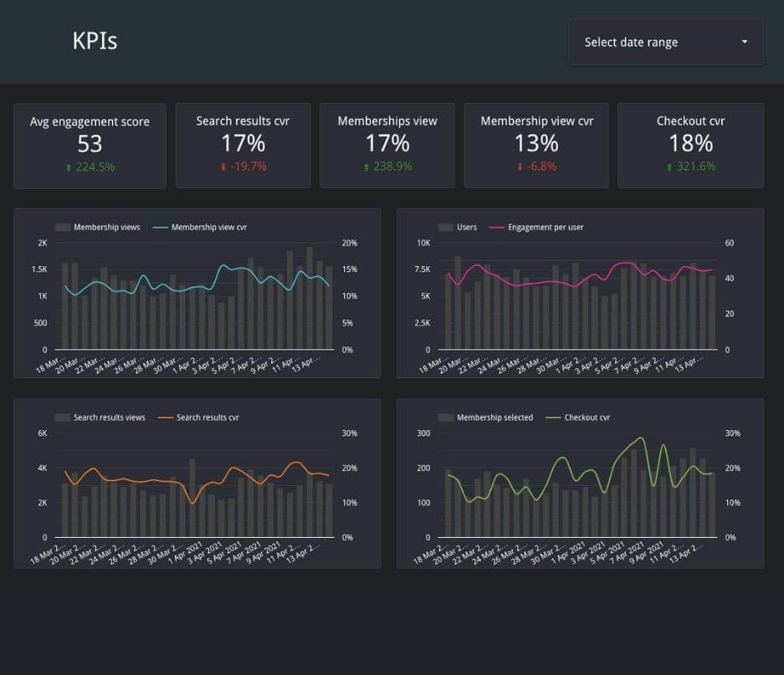
Task: Click the 1 Apr 2021 label on search chart
Action: coord(186,553)
